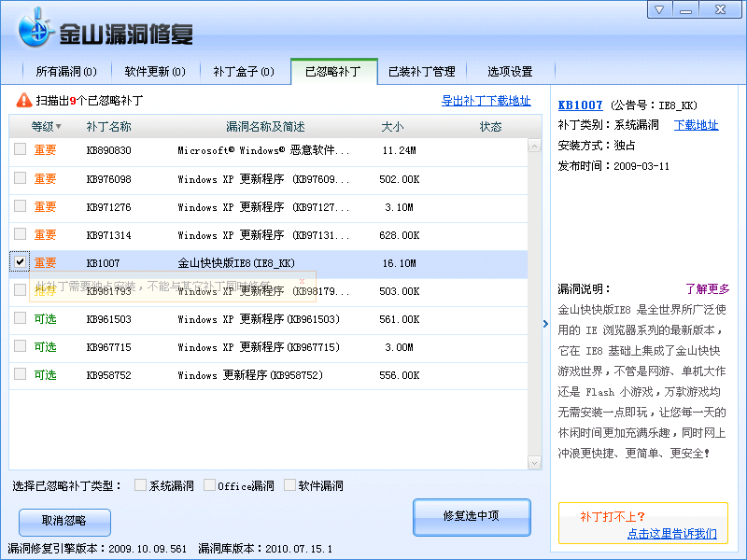Select the KB890830 patch name
Screen dimensions: 747x560
pyautogui.click(x=108, y=150)
